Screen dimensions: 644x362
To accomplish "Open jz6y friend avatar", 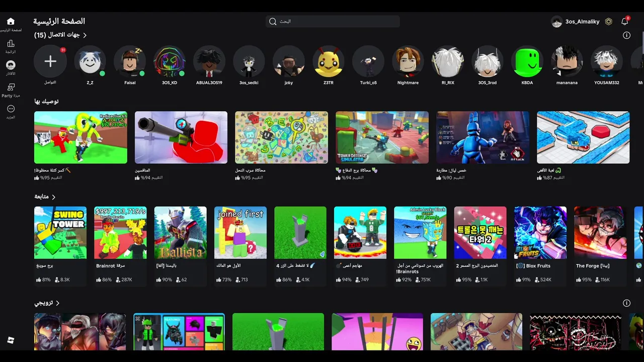I will pyautogui.click(x=289, y=61).
